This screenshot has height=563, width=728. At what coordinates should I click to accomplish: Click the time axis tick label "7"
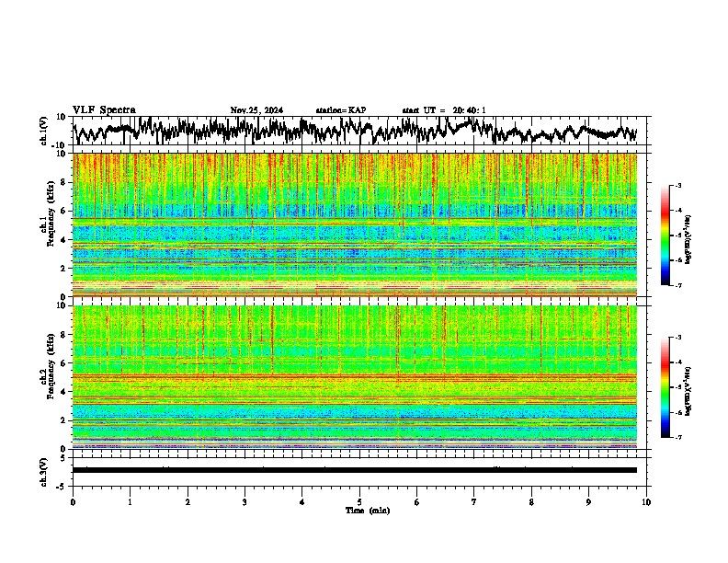(x=474, y=502)
